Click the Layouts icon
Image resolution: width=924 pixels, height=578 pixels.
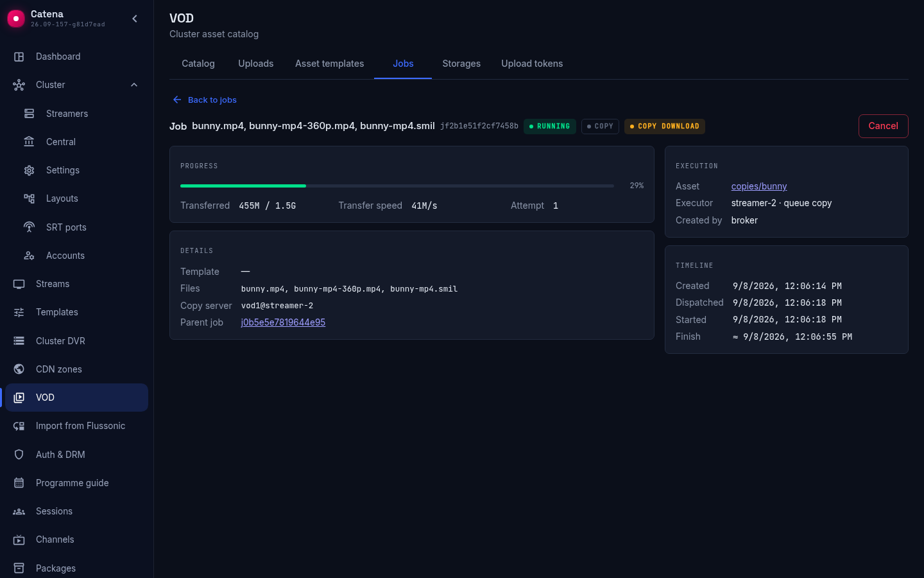(30, 198)
